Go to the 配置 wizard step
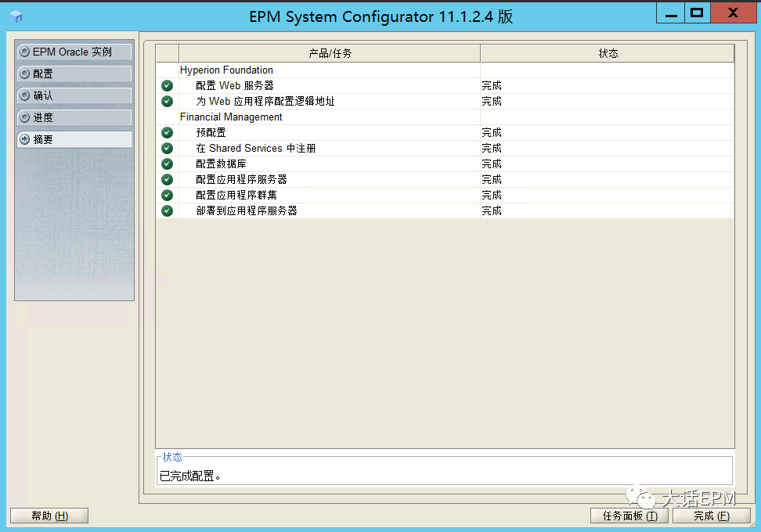 [x=74, y=74]
